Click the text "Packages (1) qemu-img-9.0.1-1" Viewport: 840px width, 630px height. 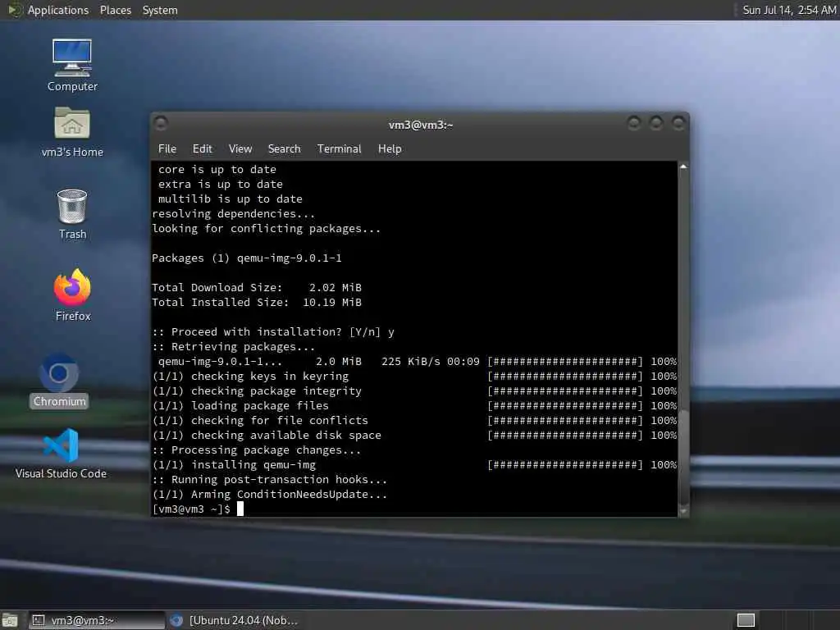(x=246, y=258)
